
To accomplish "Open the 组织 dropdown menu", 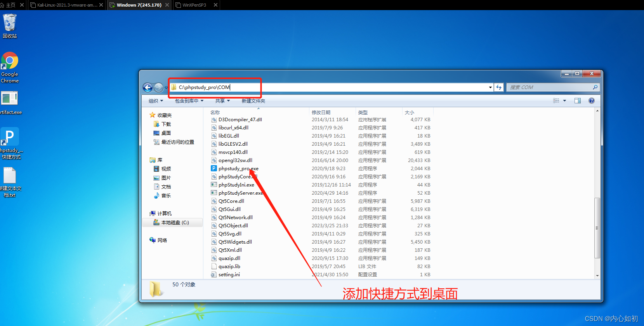I will (156, 101).
